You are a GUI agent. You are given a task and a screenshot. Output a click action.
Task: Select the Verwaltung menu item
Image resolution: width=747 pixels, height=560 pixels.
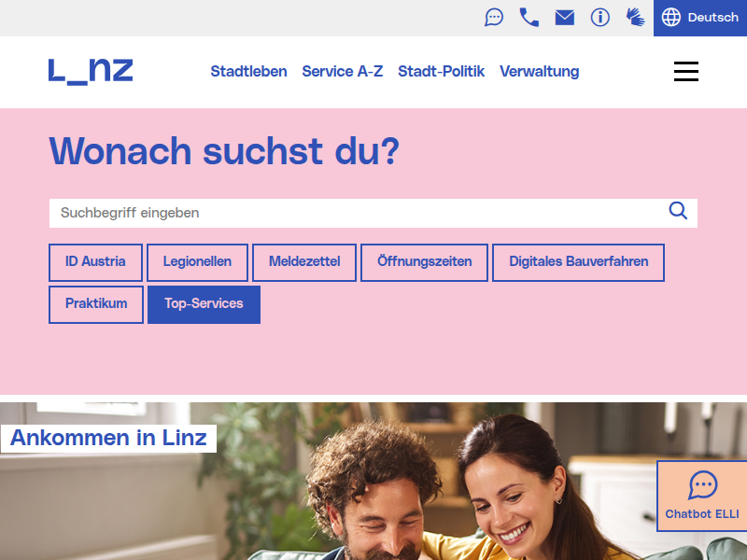[540, 72]
